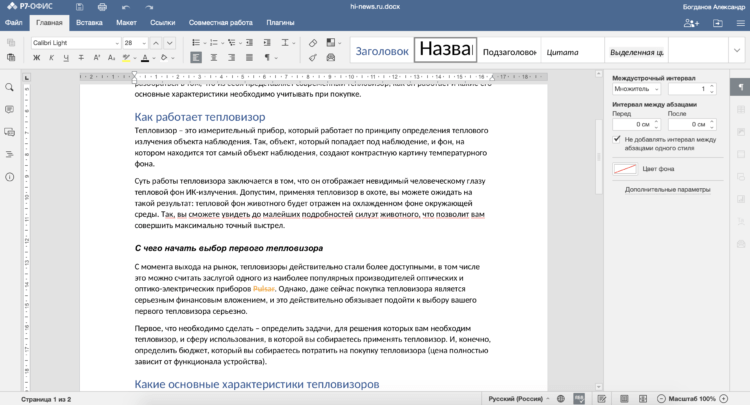Screen dimensions: 750x405
Task: Uncheck Не добавлять интервал между абзацами
Action: (x=617, y=140)
